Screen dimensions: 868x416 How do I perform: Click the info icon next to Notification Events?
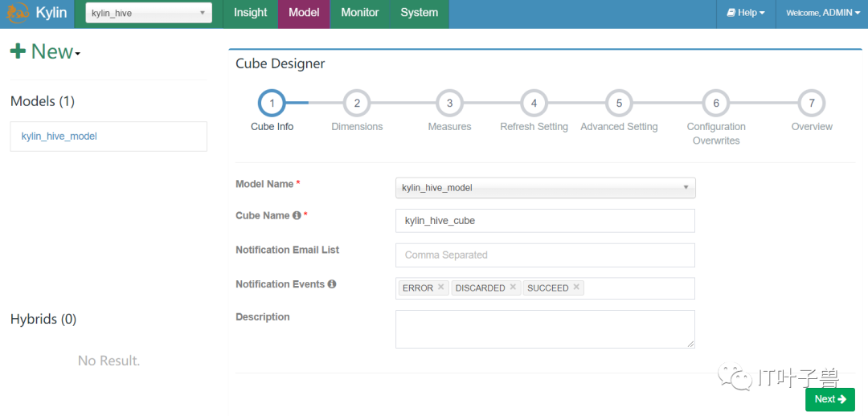[332, 284]
